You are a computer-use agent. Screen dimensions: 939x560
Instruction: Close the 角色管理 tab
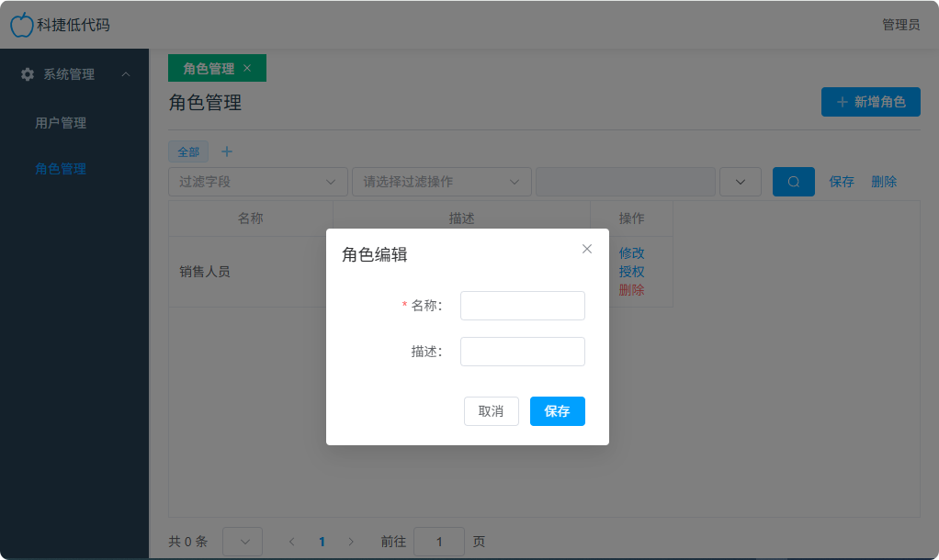point(247,68)
